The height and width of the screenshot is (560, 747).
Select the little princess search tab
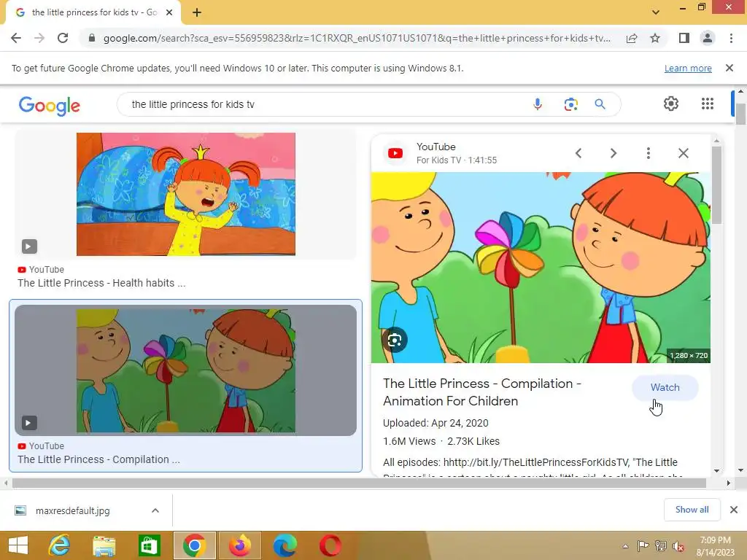coord(93,13)
